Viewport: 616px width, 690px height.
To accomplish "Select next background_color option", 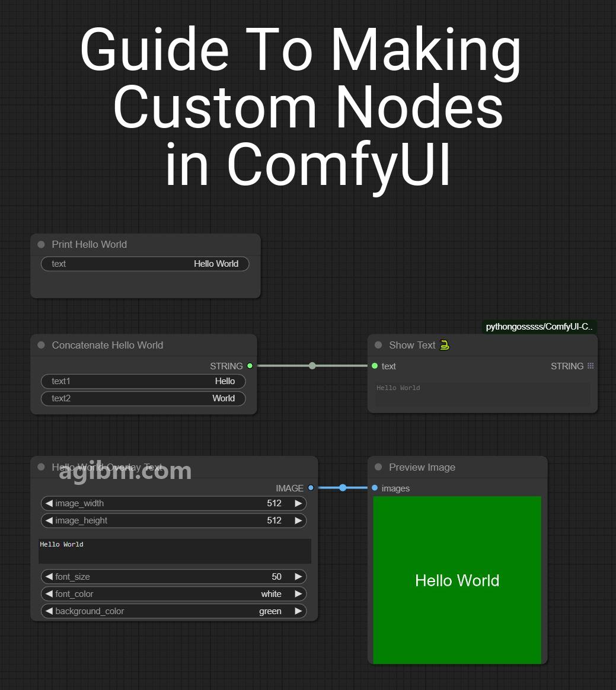I will coord(298,611).
